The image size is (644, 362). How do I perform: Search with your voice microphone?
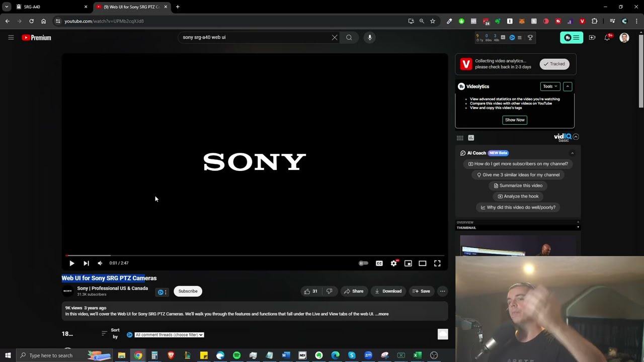click(369, 37)
